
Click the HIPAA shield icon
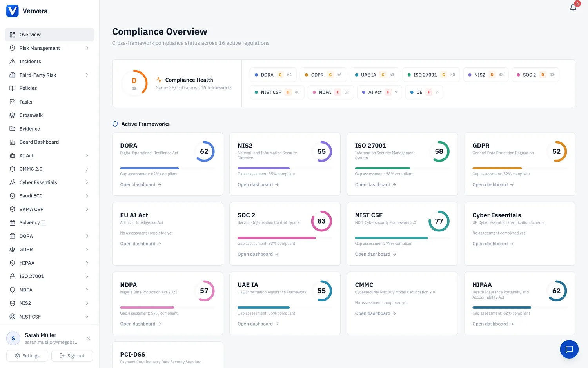coord(13,263)
